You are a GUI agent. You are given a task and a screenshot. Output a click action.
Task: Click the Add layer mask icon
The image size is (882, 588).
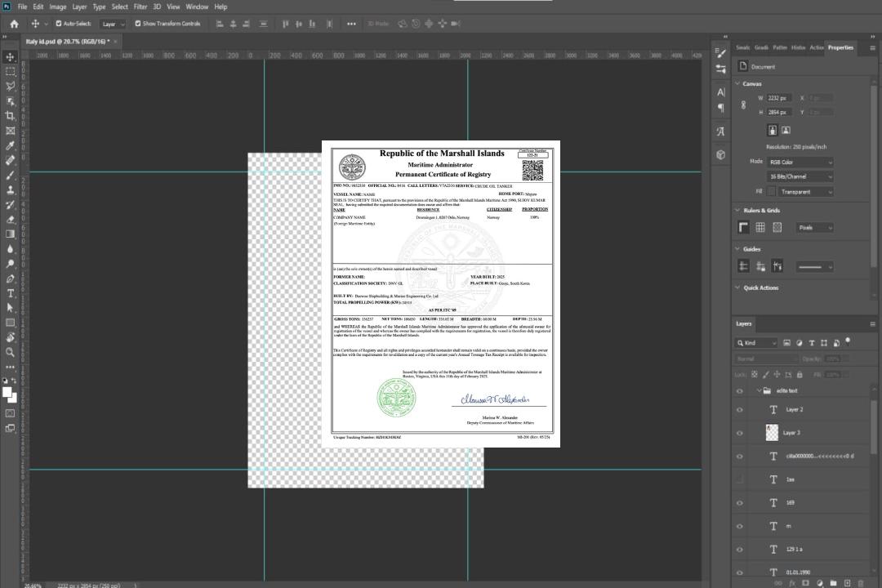(x=805, y=583)
